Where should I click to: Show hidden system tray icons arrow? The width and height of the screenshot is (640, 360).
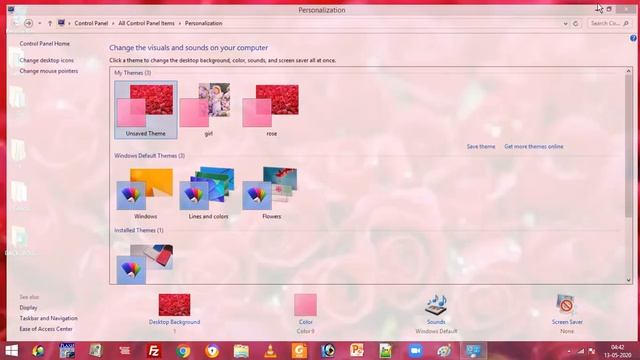click(569, 351)
